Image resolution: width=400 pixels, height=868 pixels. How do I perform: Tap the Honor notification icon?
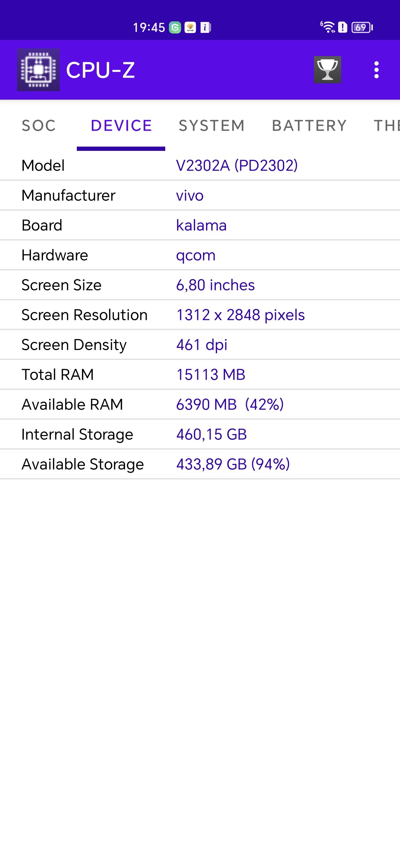(x=190, y=27)
